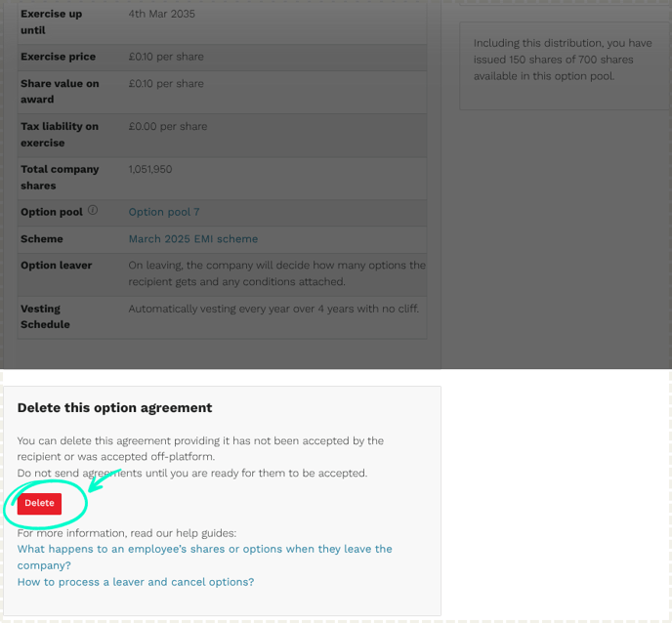Open the Option pool 7 link
The image size is (672, 623).
(x=164, y=212)
